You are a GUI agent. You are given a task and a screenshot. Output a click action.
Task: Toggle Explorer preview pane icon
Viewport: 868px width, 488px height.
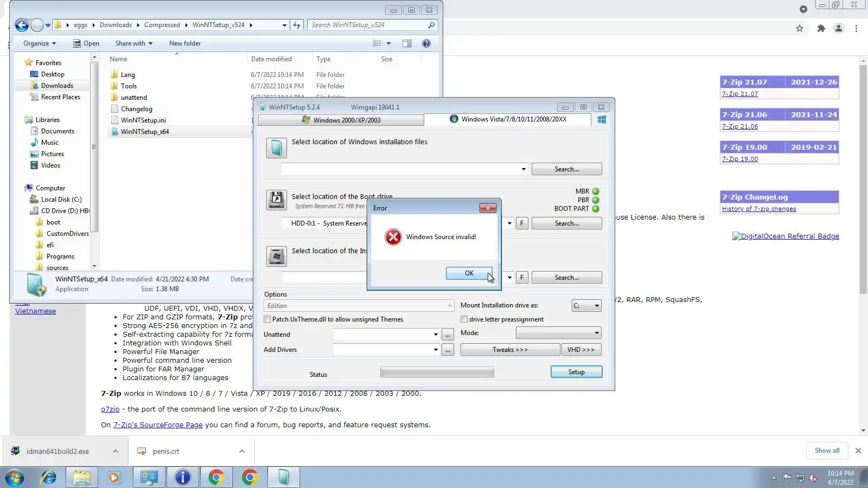point(407,43)
